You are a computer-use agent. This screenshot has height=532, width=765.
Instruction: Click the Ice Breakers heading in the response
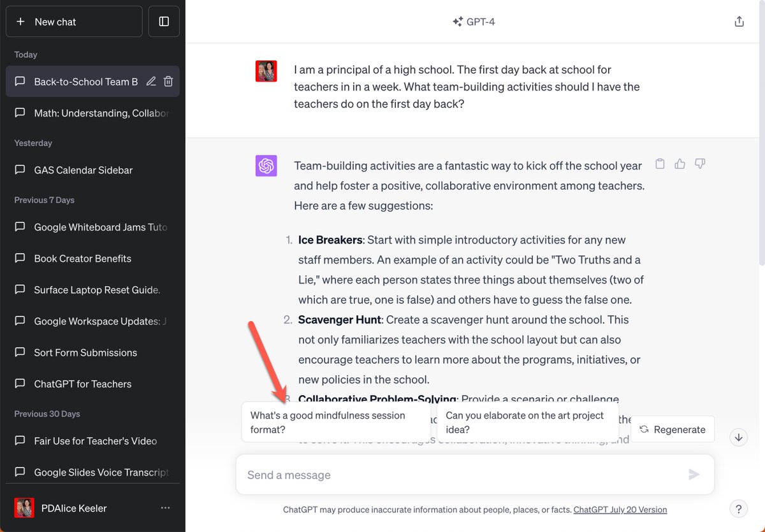pyautogui.click(x=330, y=240)
